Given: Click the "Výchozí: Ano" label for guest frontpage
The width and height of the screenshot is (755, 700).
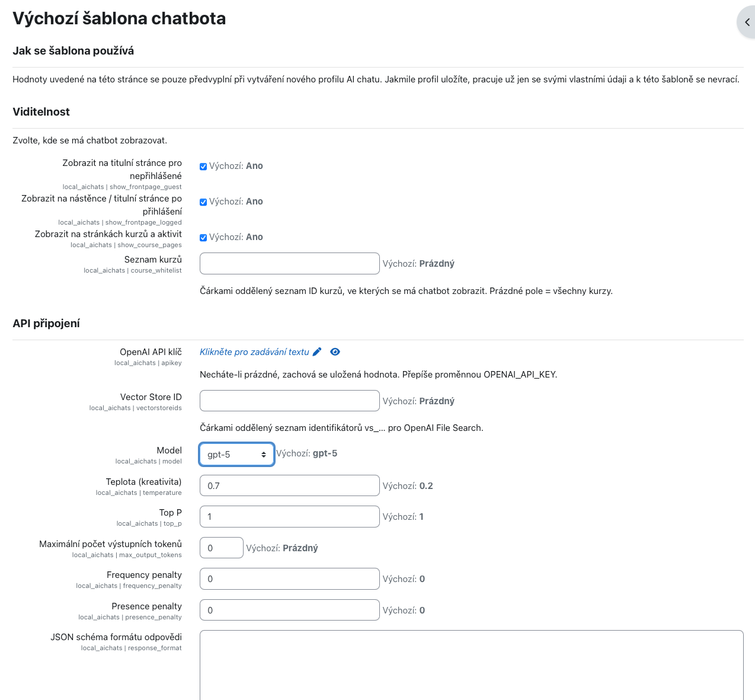Looking at the screenshot, I should (x=236, y=166).
